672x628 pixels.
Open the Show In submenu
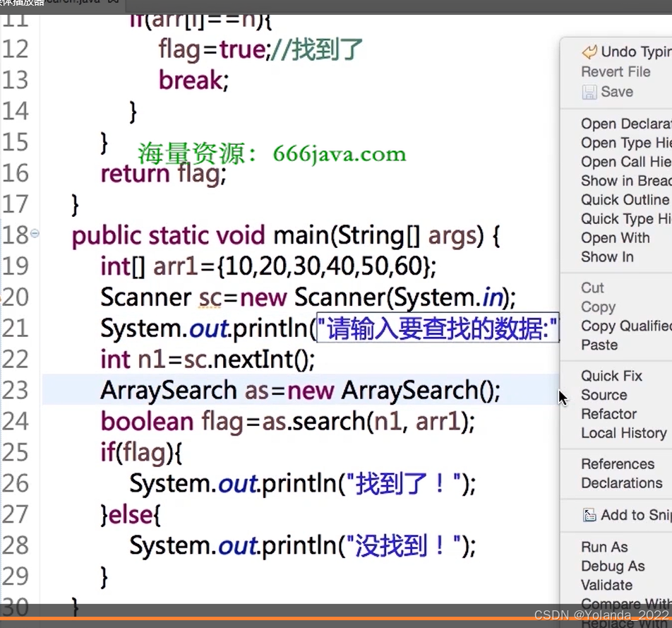pyautogui.click(x=607, y=256)
